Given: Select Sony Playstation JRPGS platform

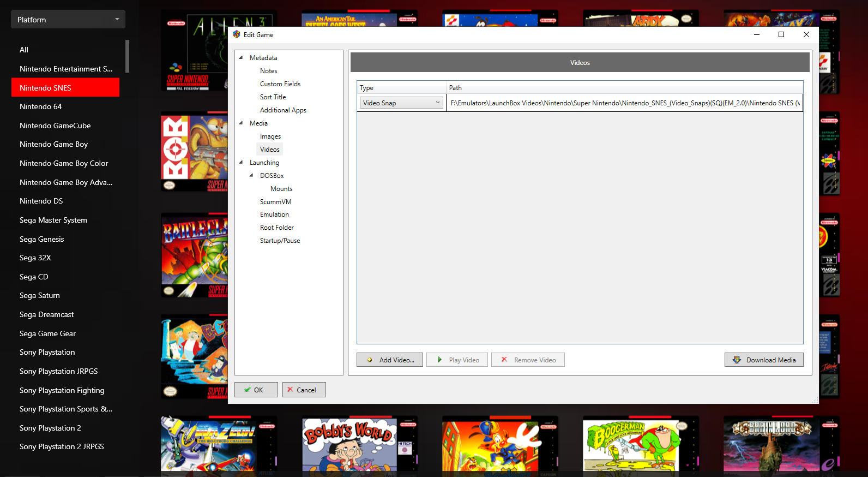Looking at the screenshot, I should [x=65, y=371].
